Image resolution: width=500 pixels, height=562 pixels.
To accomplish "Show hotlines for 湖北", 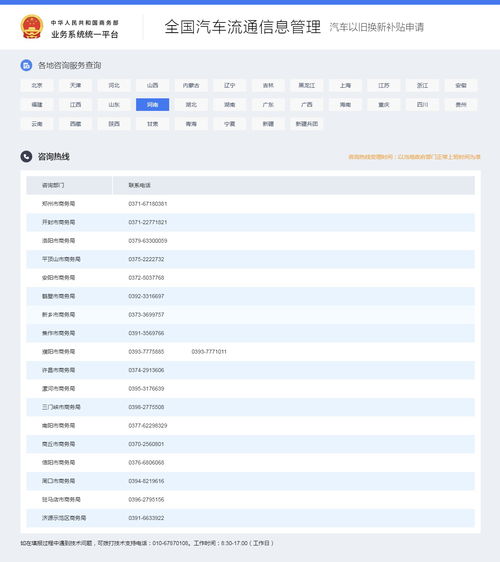I will [191, 105].
